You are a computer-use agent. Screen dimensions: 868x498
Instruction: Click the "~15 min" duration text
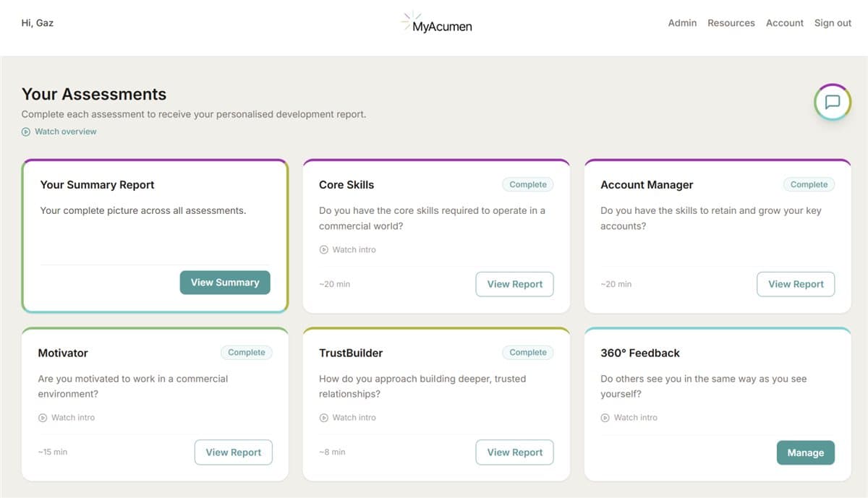pyautogui.click(x=53, y=452)
